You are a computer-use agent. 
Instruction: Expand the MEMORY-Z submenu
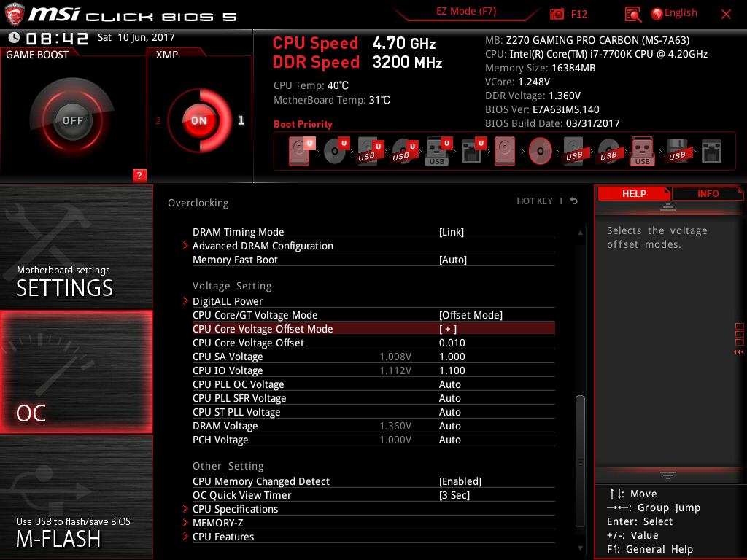pyautogui.click(x=373, y=523)
